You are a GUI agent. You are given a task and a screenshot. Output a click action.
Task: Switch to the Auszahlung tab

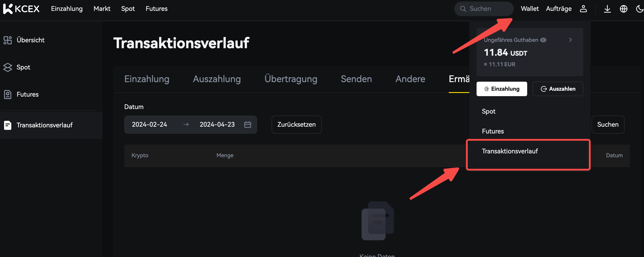[x=216, y=79]
